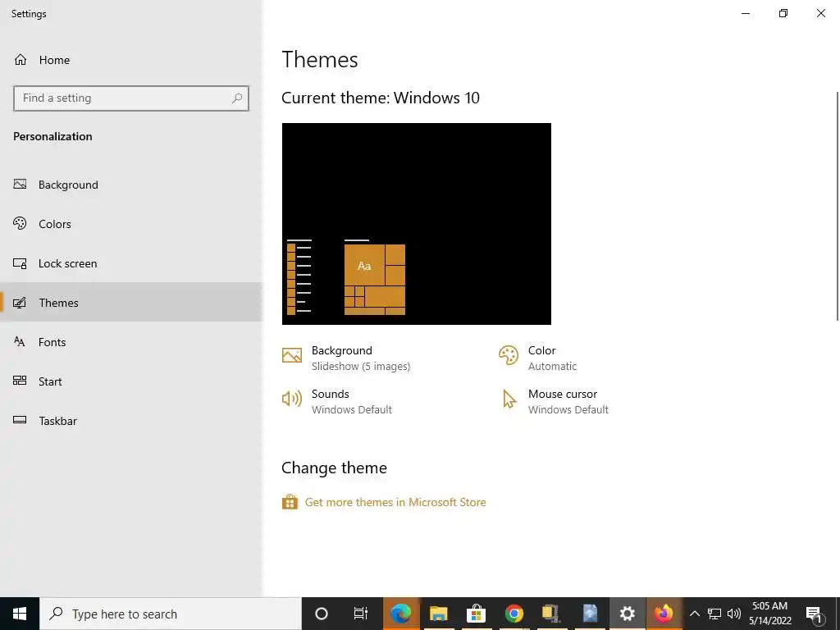Click the volume icon in system tray
Viewport: 840px width, 630px height.
pyautogui.click(x=734, y=614)
